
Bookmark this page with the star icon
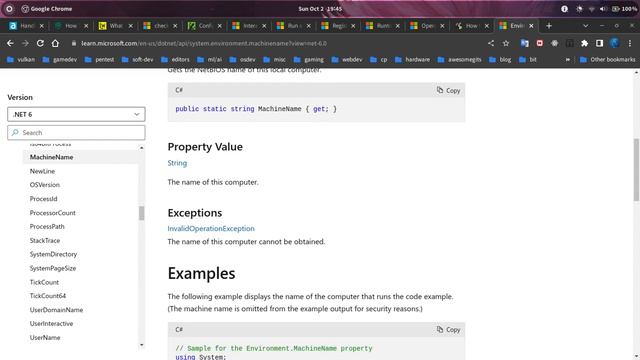click(x=506, y=43)
